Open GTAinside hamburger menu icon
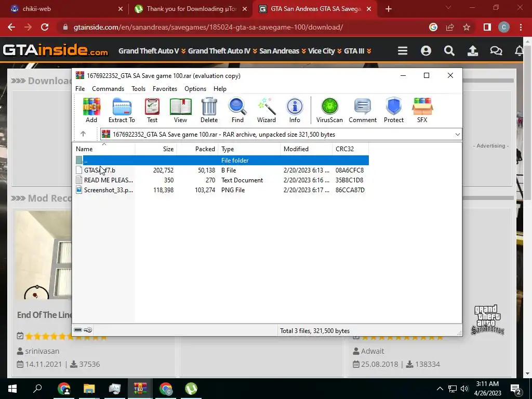The width and height of the screenshot is (532, 399). 403,51
